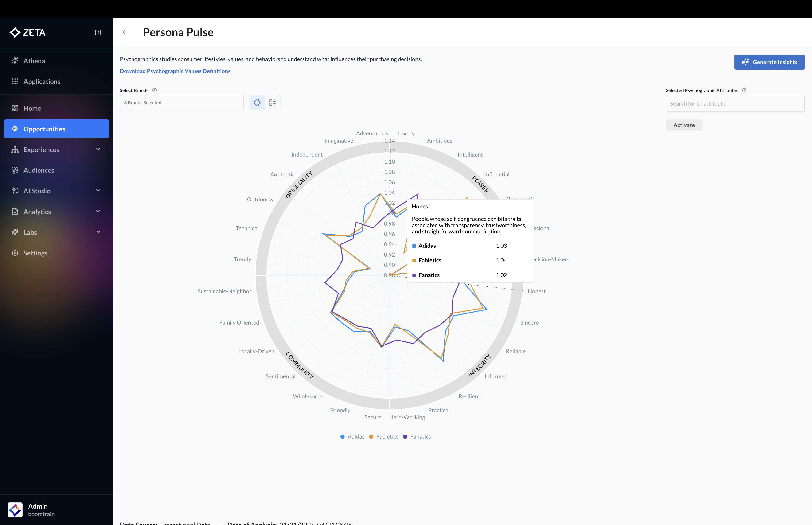Expand the Experiences submenu chevron

click(x=98, y=149)
